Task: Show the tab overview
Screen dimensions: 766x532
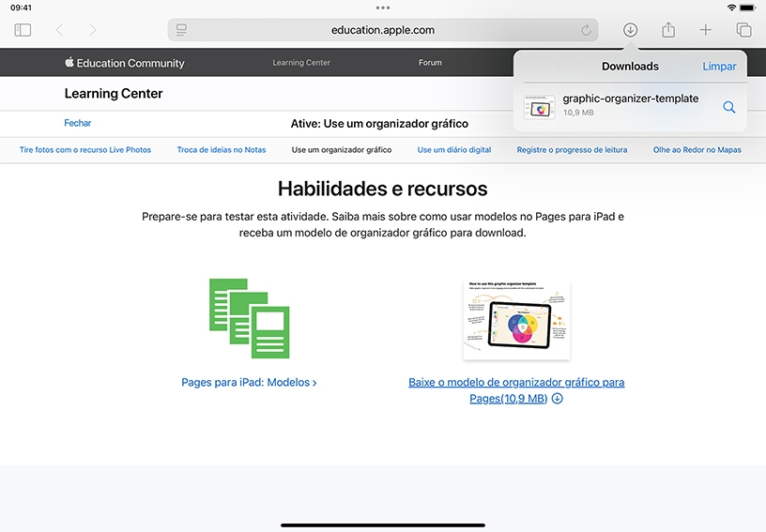Action: (x=743, y=30)
